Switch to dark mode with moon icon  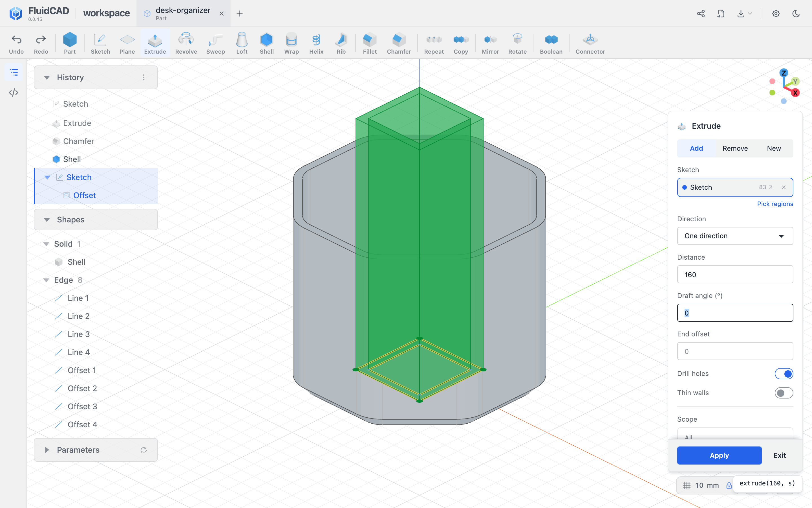pyautogui.click(x=796, y=14)
